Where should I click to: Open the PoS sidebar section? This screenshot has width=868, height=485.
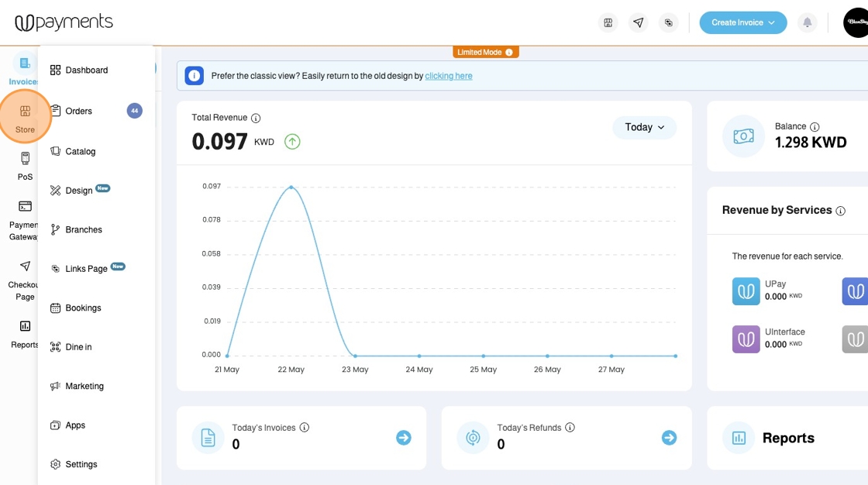25,166
